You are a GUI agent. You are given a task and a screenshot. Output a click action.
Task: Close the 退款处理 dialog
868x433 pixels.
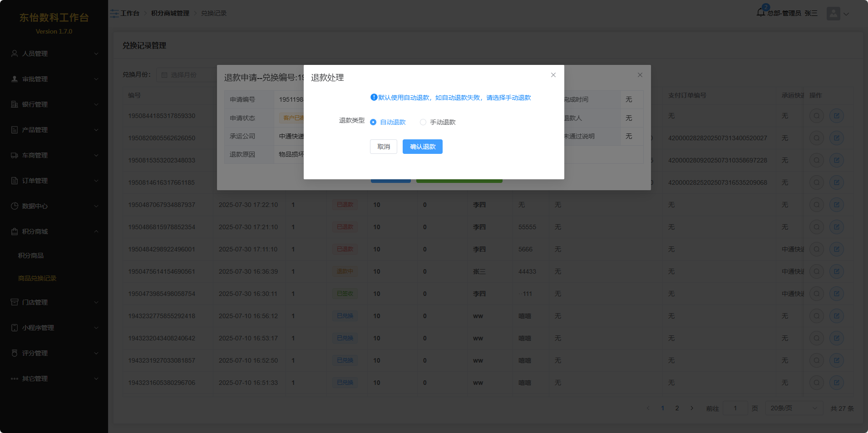click(553, 75)
